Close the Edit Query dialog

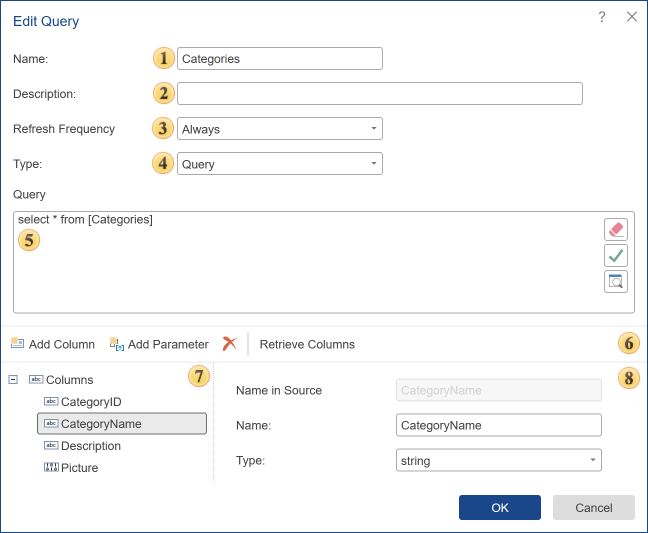631,17
